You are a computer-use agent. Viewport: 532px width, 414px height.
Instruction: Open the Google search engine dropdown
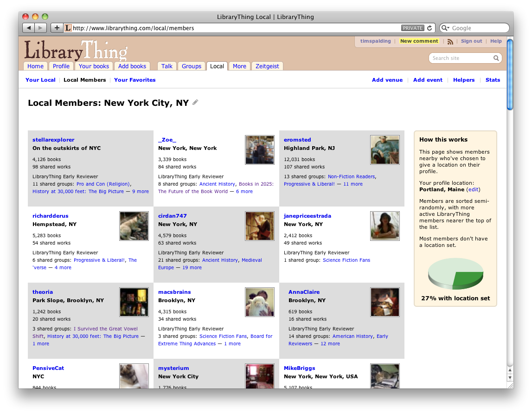coord(445,28)
